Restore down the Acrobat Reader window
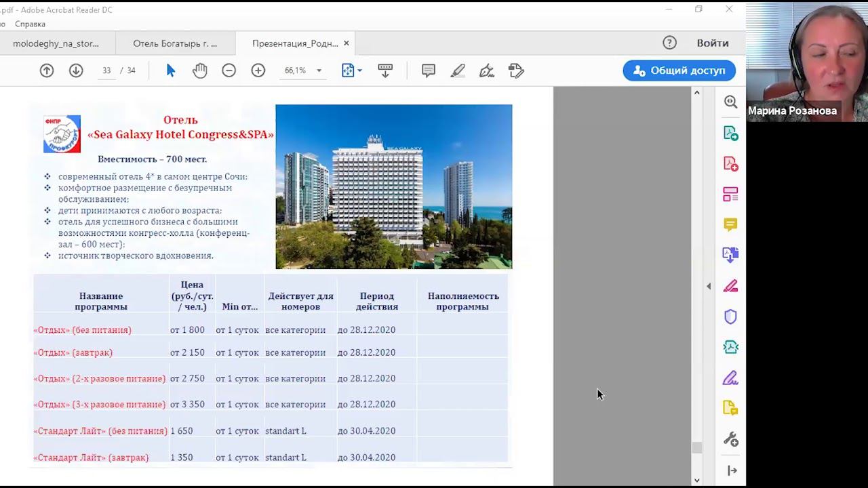Viewport: 868px width, 488px height. tap(698, 9)
